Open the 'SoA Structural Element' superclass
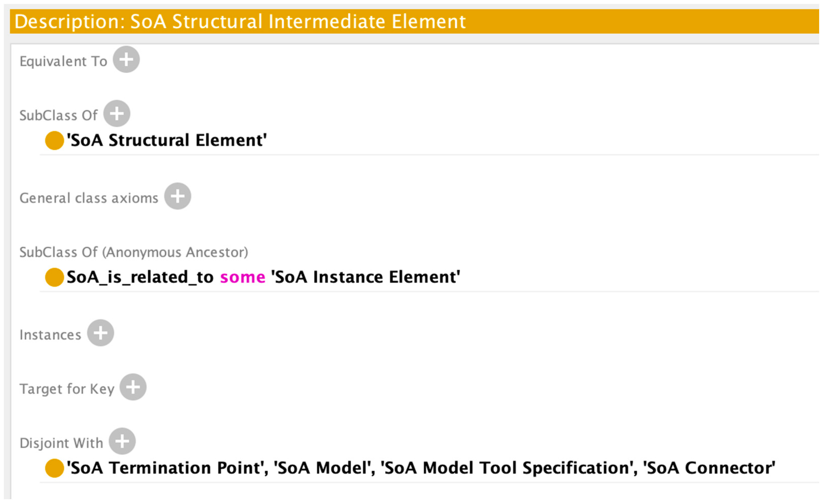 [167, 140]
